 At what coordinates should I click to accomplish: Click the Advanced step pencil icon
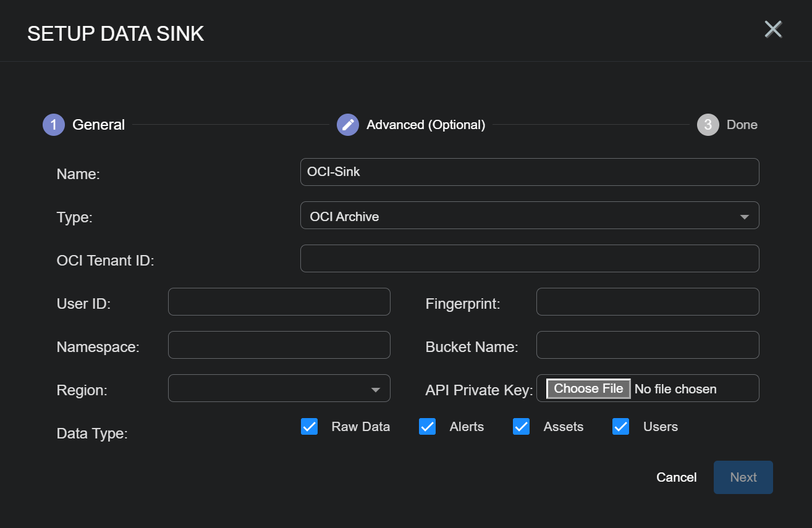(348, 125)
